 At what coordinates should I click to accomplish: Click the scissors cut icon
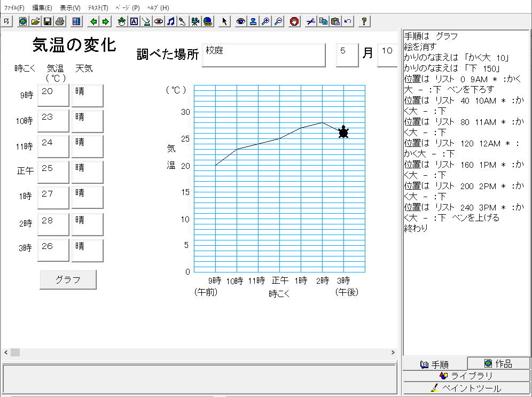point(310,21)
